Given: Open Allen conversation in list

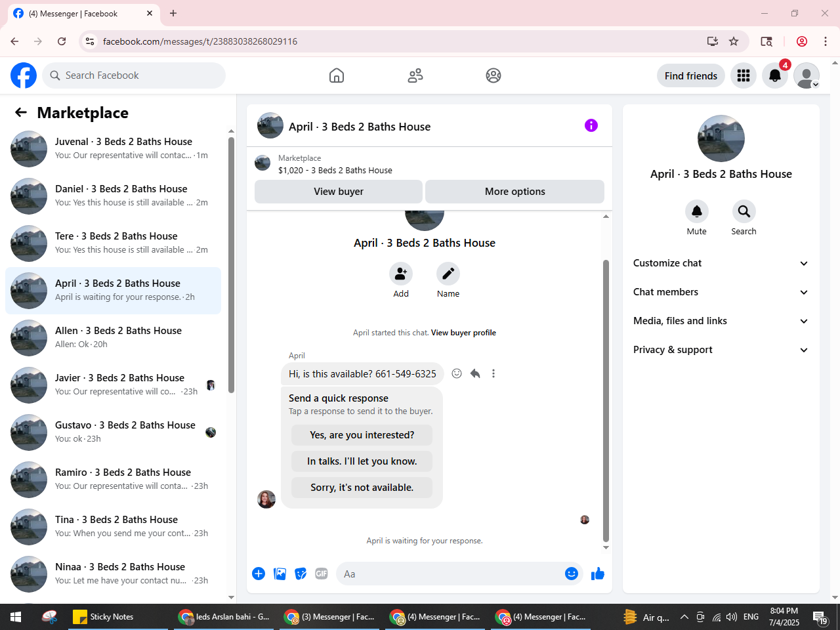Looking at the screenshot, I should (x=113, y=338).
